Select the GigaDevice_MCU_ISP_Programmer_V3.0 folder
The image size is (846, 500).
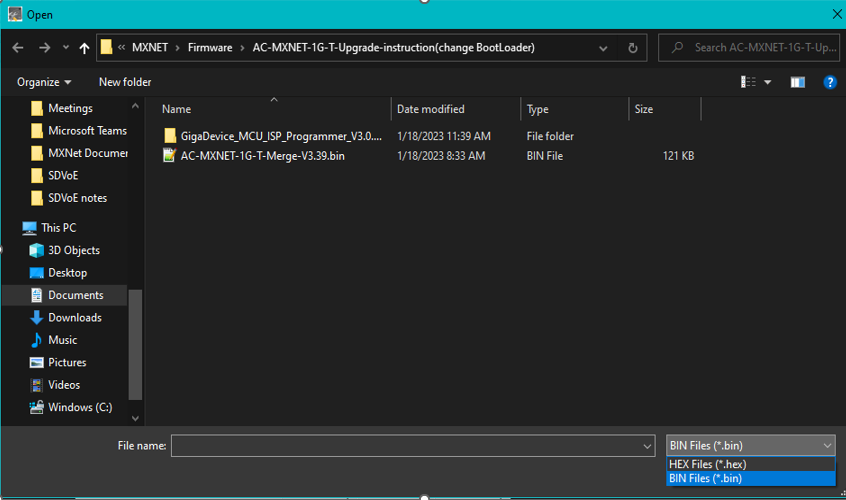tap(281, 136)
